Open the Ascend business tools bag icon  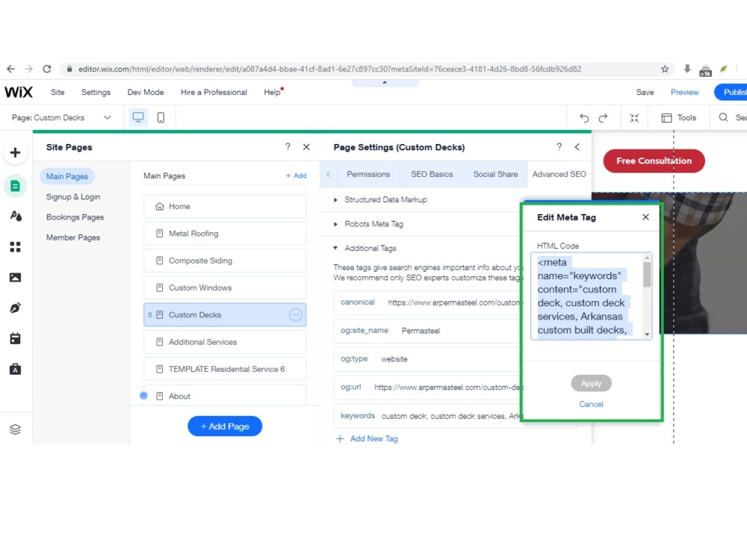point(15,369)
